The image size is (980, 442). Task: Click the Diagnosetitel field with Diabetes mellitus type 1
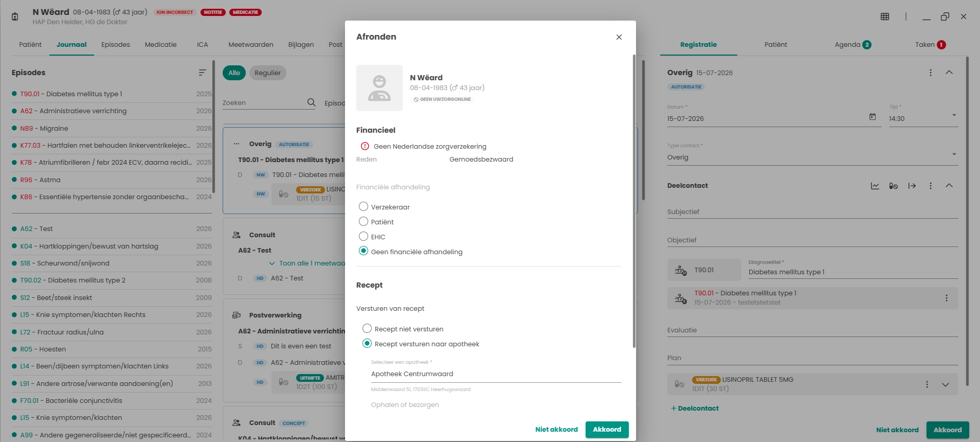click(853, 272)
